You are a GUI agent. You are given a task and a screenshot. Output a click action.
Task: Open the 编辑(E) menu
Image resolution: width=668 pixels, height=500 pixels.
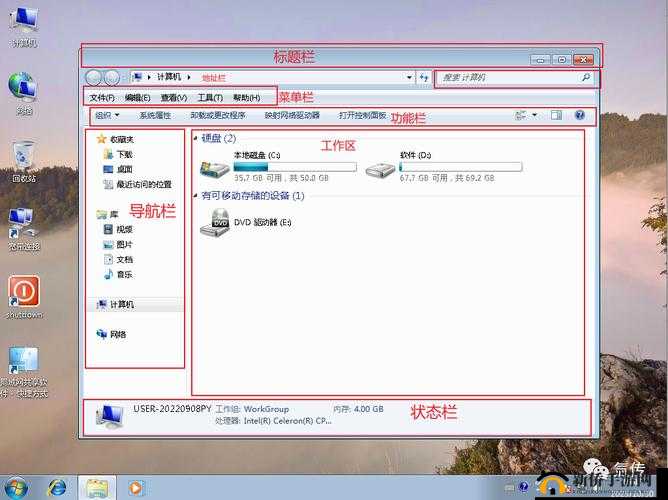138,98
